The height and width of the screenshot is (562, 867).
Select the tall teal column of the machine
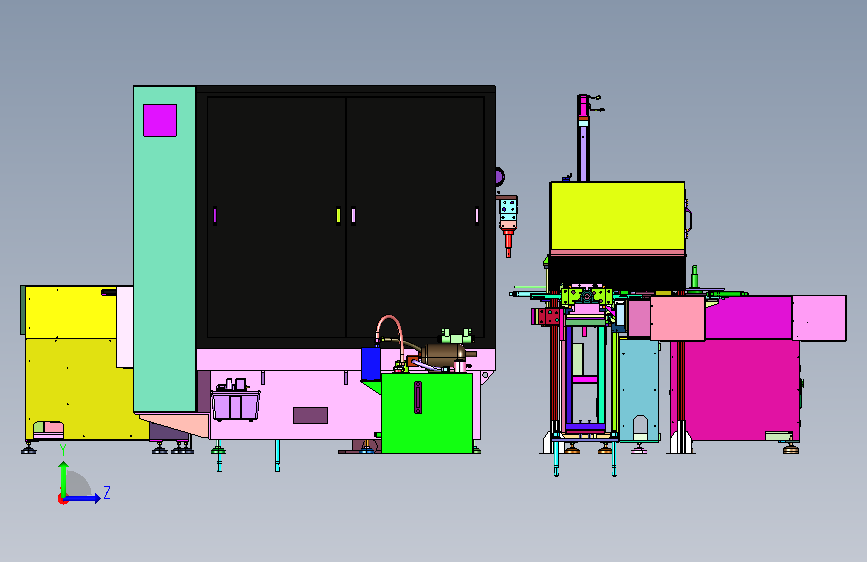(x=164, y=249)
